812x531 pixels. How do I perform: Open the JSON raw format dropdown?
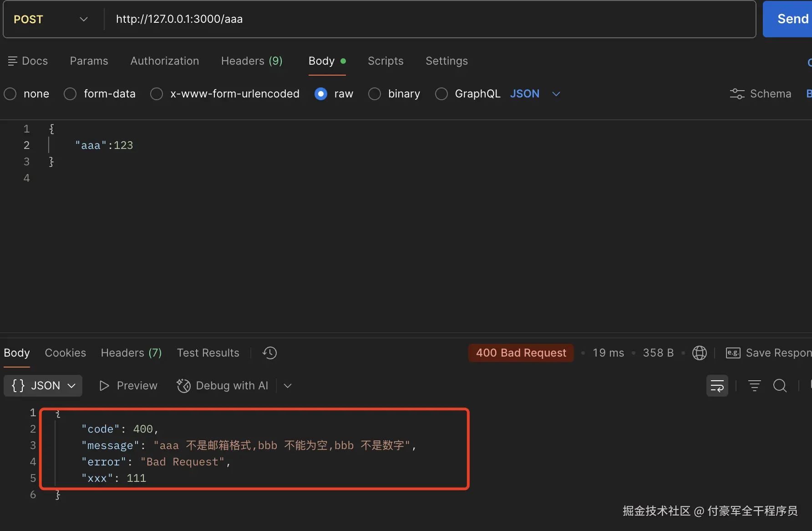[535, 94]
